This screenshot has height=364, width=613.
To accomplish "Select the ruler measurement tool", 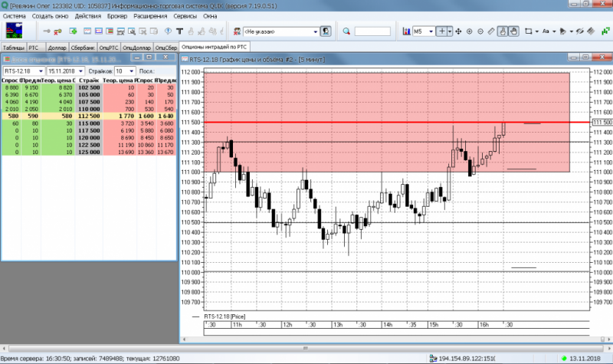I will [491, 31].
